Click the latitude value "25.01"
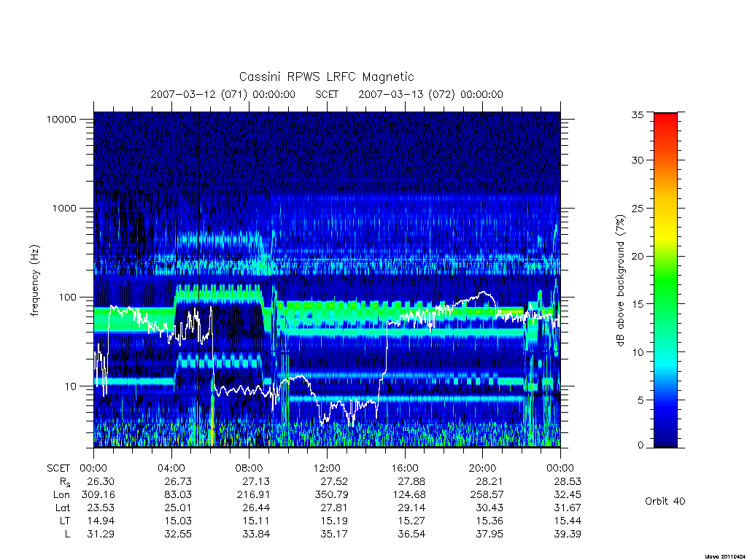The width and height of the screenshot is (747, 560). click(x=178, y=508)
